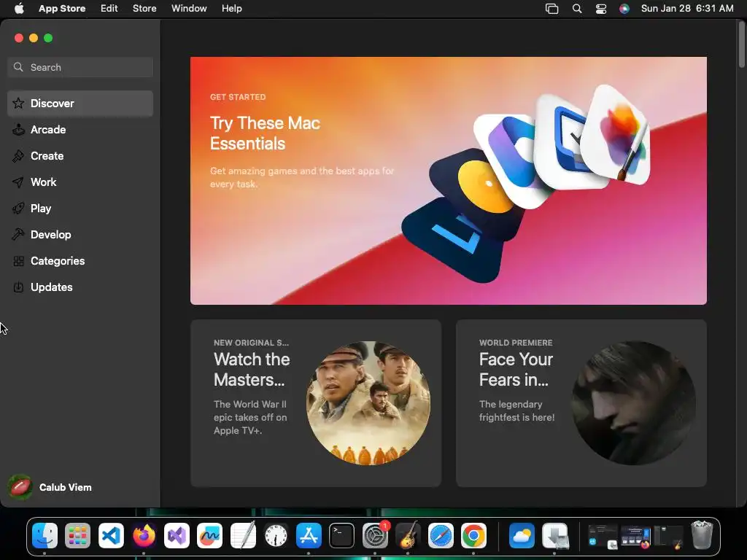Open the Apple menu
This screenshot has height=560, width=747.
tap(19, 8)
